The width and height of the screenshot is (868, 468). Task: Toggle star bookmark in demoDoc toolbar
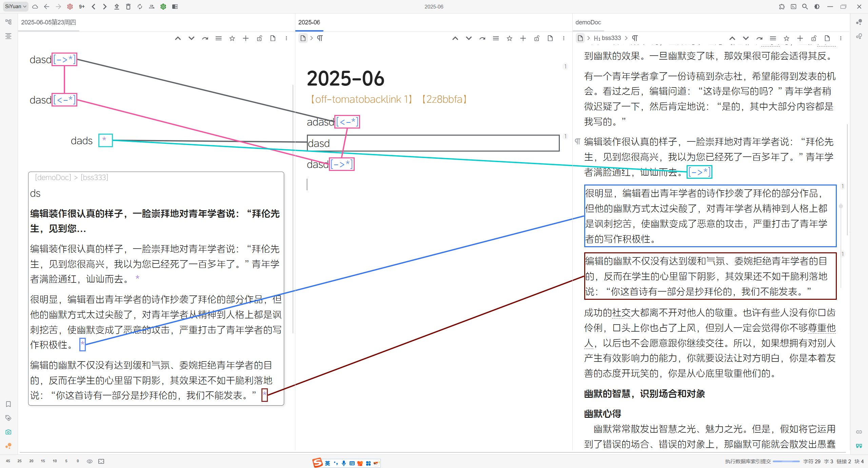[x=786, y=38]
